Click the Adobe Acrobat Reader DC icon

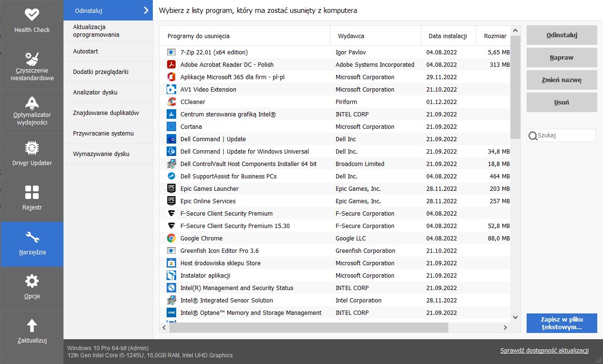coord(171,64)
